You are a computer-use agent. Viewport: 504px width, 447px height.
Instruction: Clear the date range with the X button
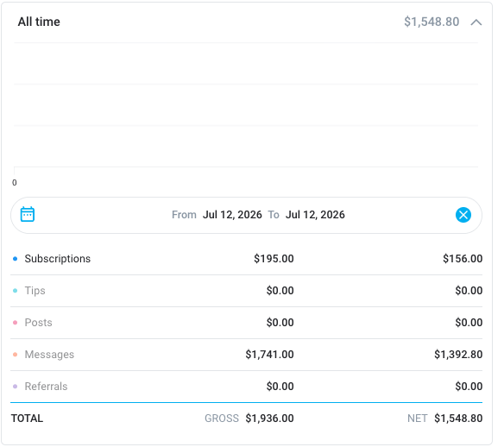coord(463,215)
